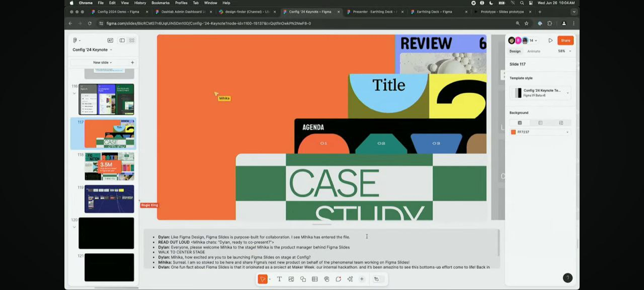
Task: Select slide 117 thumbnail
Action: (x=109, y=134)
